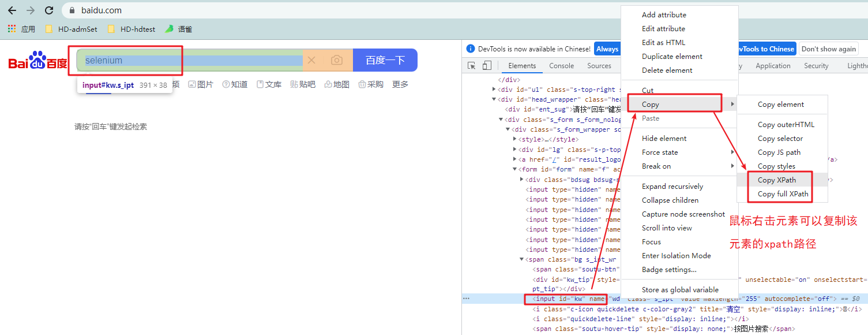This screenshot has width=868, height=335.
Task: Choose Expand recursively
Action: [679, 187]
